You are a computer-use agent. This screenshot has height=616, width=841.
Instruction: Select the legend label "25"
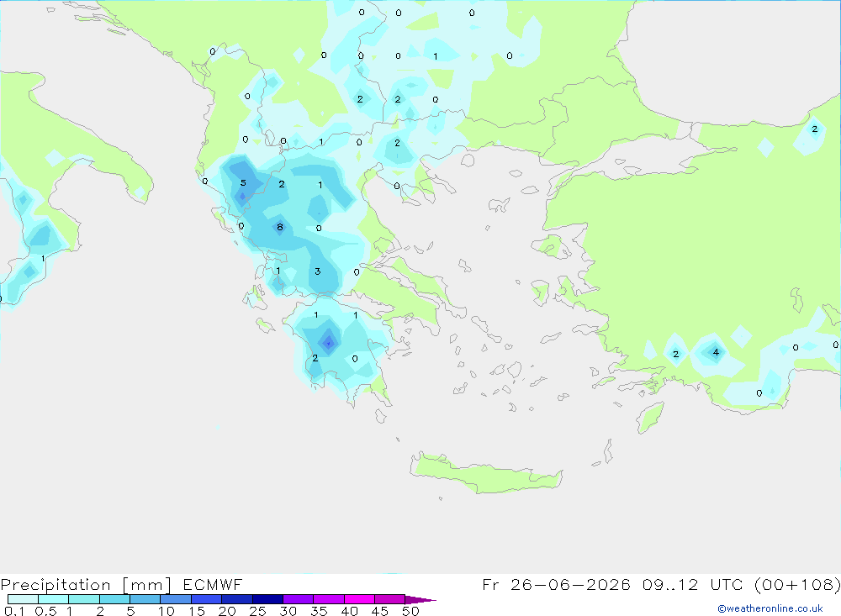coord(257,611)
